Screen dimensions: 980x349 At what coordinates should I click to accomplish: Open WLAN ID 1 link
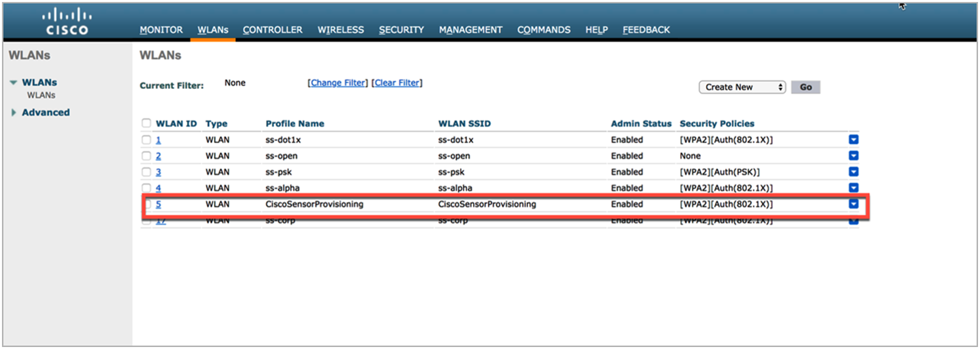[158, 140]
